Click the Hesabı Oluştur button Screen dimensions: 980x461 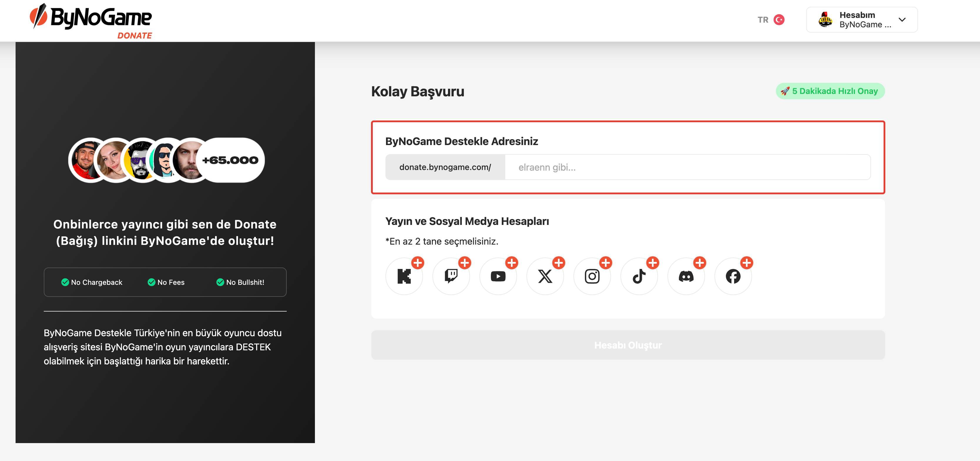[628, 345]
